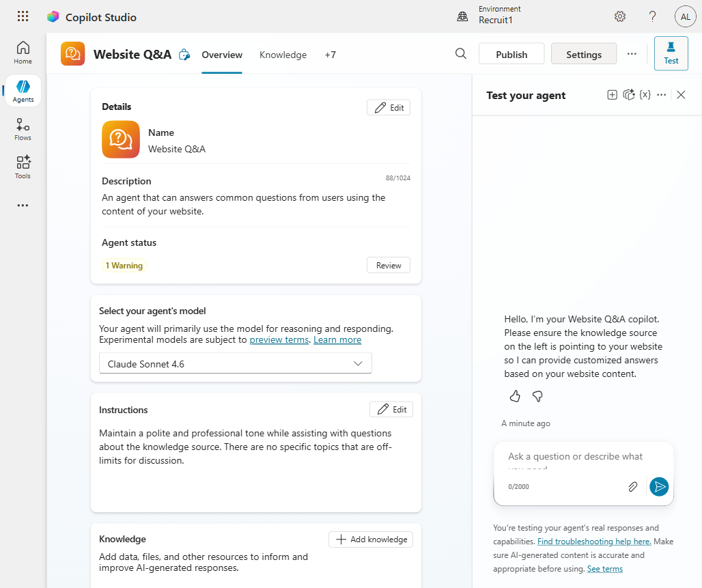Expand hidden tabs with +7
The image size is (702, 588).
click(x=330, y=55)
